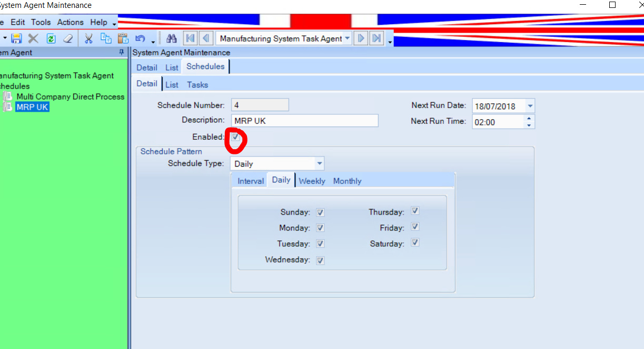Toggle the Tuesday checkbox

coord(320,244)
